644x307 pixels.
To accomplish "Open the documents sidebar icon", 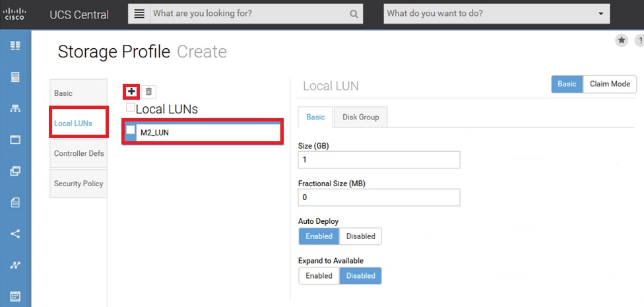I will pos(15,202).
